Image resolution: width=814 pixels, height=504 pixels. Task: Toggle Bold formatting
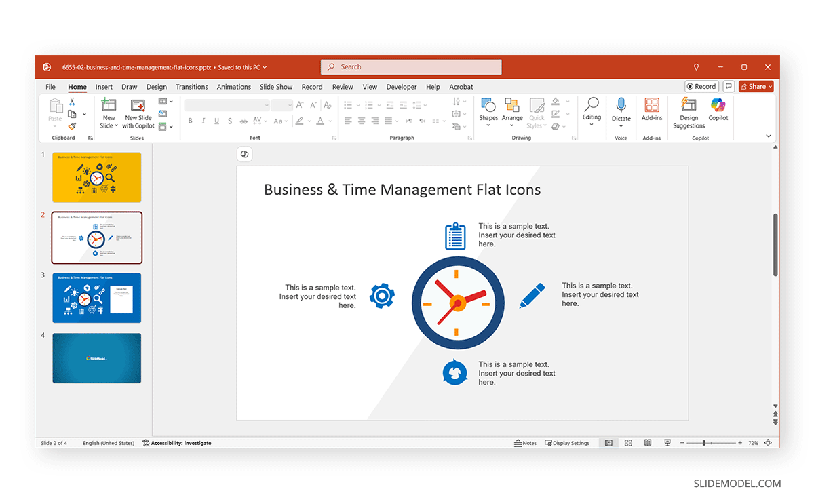pyautogui.click(x=191, y=121)
